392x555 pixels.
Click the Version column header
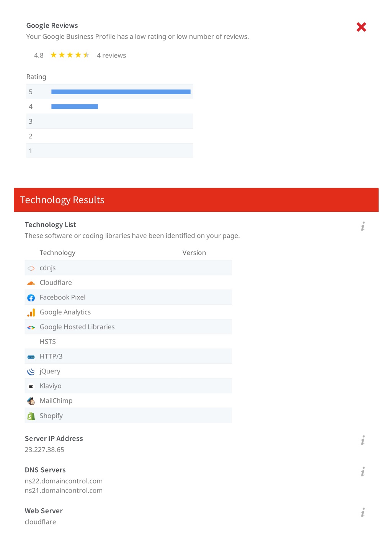click(194, 253)
